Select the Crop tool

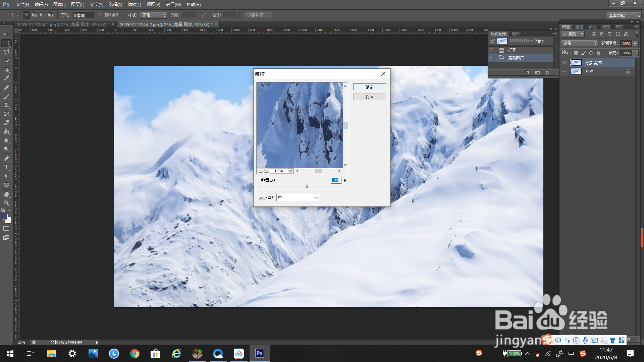tap(6, 69)
